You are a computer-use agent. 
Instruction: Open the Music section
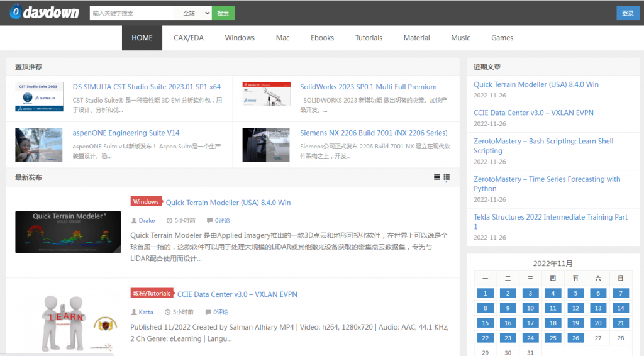coord(460,38)
